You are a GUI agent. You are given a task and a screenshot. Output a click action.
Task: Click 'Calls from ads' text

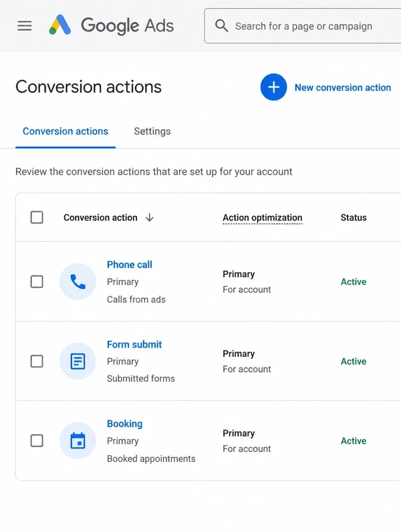pyautogui.click(x=136, y=299)
